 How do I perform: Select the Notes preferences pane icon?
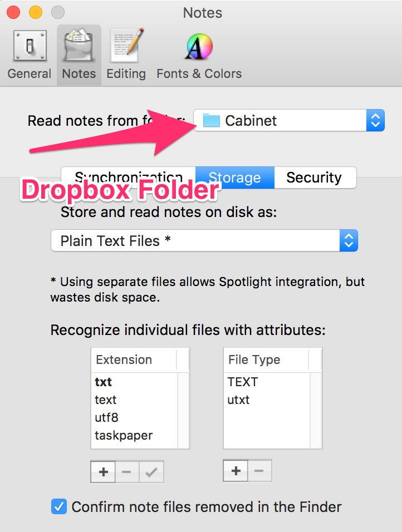[79, 55]
